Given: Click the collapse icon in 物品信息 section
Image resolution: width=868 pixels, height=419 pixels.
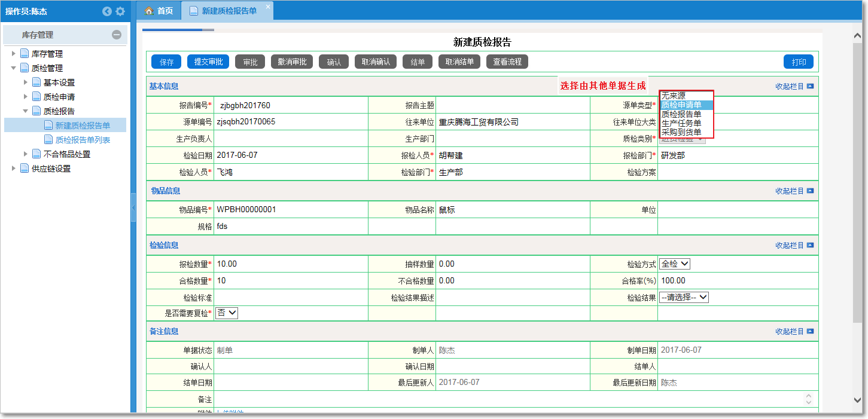Looking at the screenshot, I should [810, 191].
